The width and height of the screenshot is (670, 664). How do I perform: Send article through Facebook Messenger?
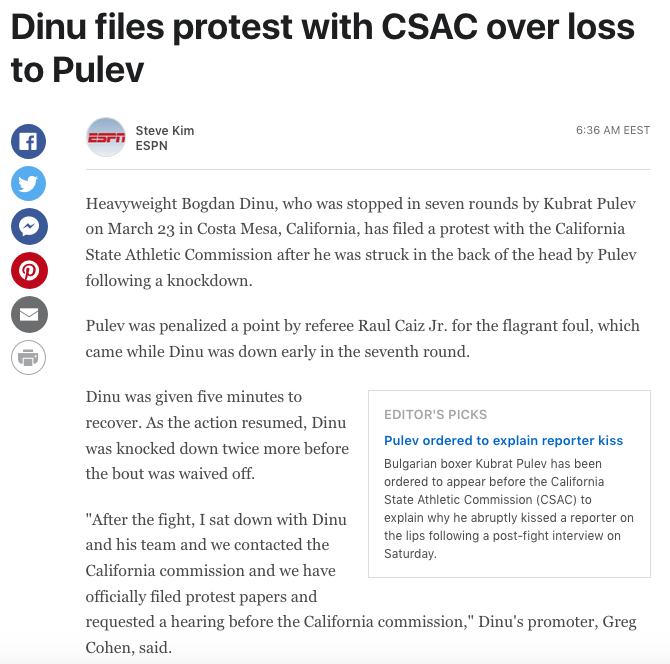point(29,227)
